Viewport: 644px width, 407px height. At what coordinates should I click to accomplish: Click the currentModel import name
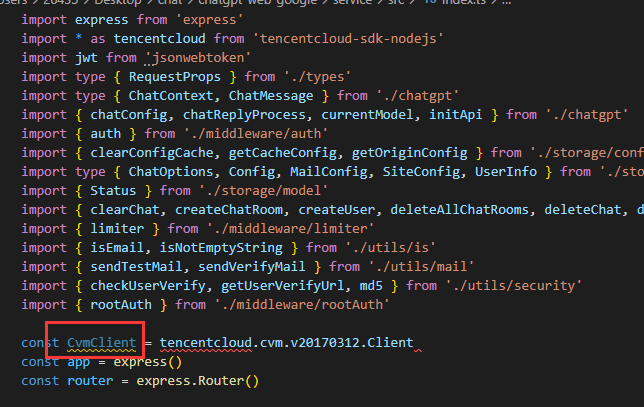(x=367, y=115)
